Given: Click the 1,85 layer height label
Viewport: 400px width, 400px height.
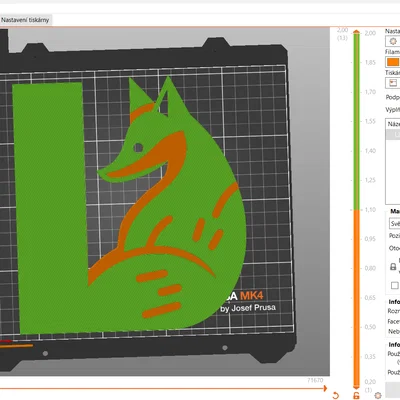Looking at the screenshot, I should click(370, 62).
